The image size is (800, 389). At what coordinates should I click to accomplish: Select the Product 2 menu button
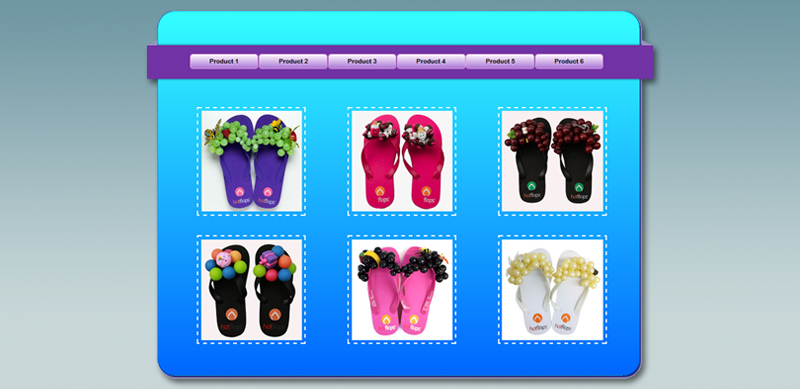pos(293,61)
